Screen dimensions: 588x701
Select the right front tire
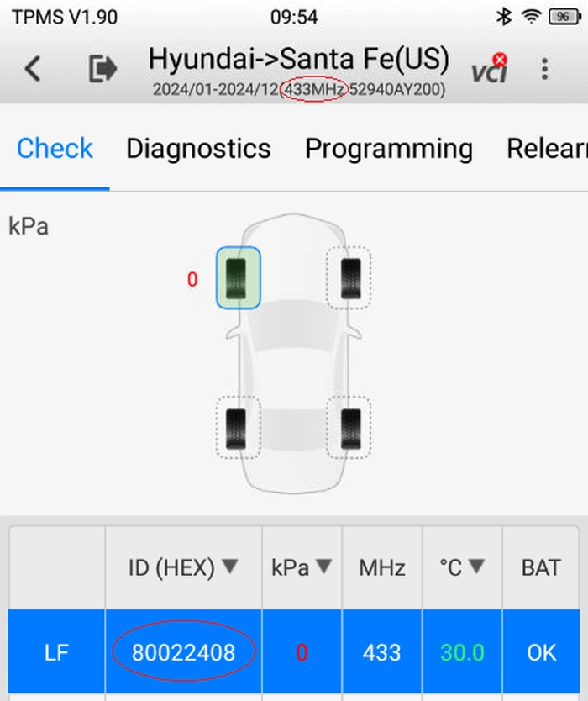(349, 277)
